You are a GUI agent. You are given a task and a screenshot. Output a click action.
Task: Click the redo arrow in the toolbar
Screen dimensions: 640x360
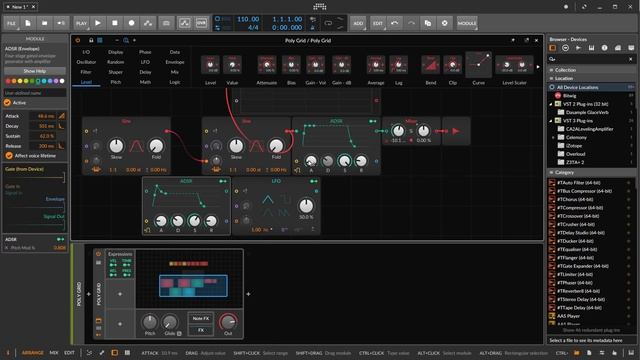[411, 23]
